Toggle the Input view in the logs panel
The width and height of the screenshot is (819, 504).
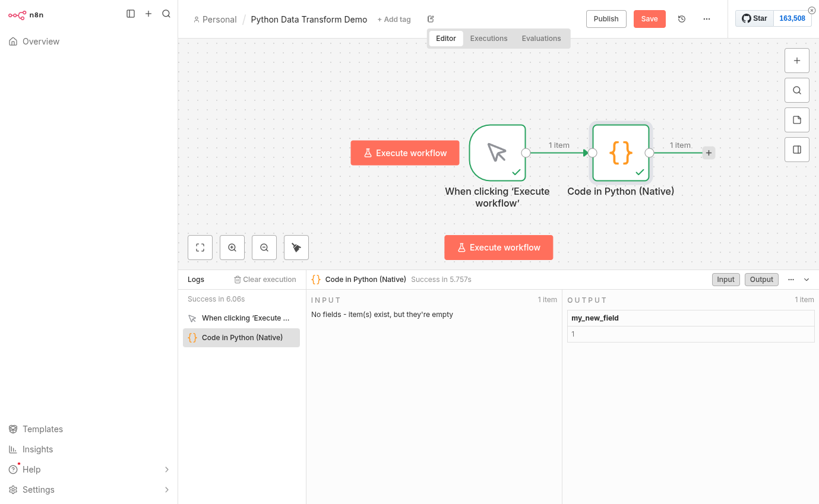[x=726, y=279]
